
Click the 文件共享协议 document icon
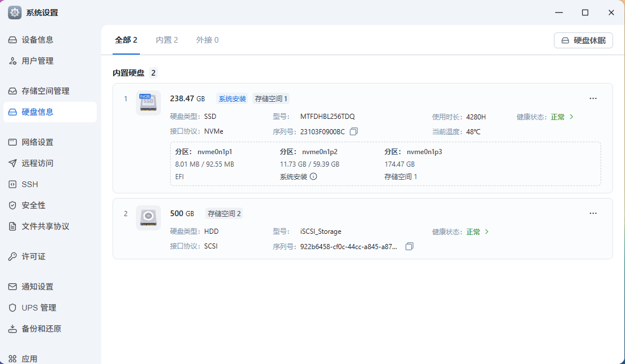click(13, 226)
